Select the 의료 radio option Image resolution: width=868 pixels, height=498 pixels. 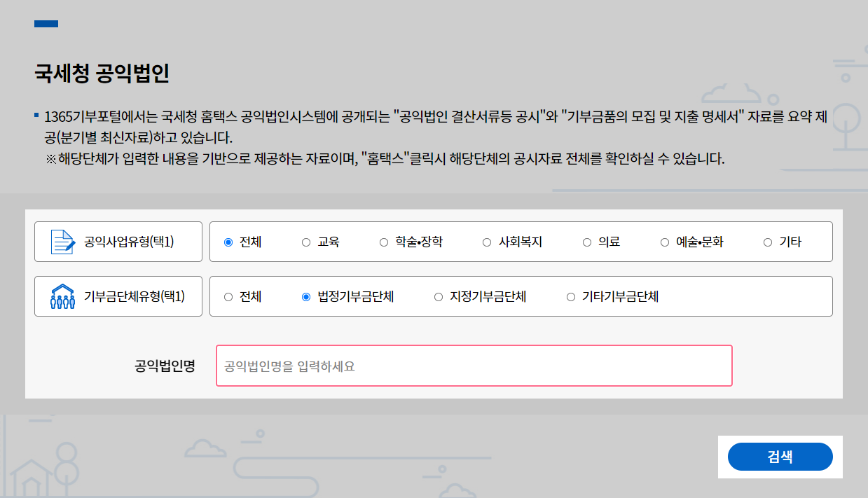click(x=587, y=242)
